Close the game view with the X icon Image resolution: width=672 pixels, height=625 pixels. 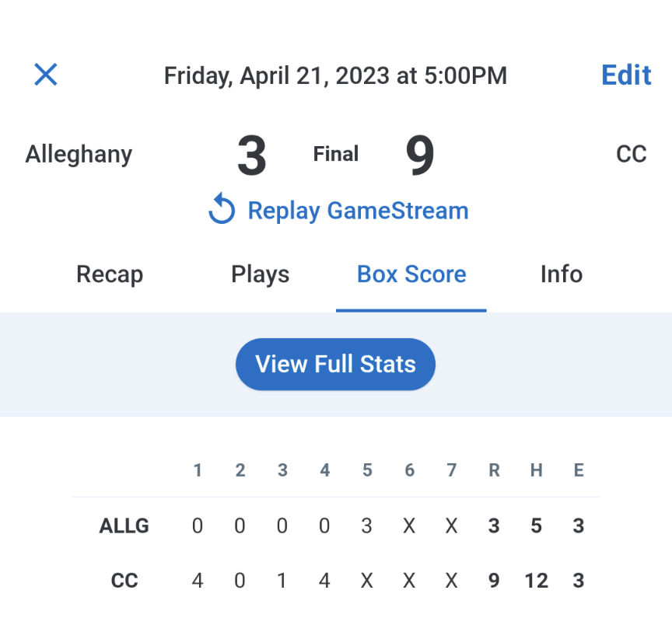coord(46,75)
